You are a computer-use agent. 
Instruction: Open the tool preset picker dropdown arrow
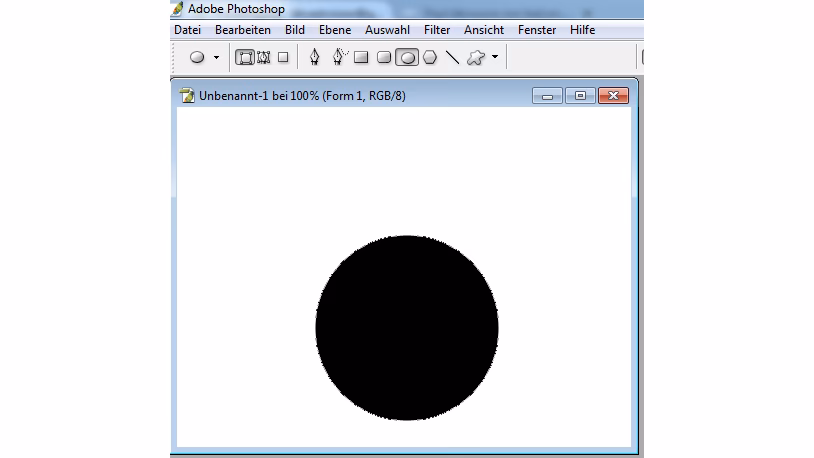216,58
